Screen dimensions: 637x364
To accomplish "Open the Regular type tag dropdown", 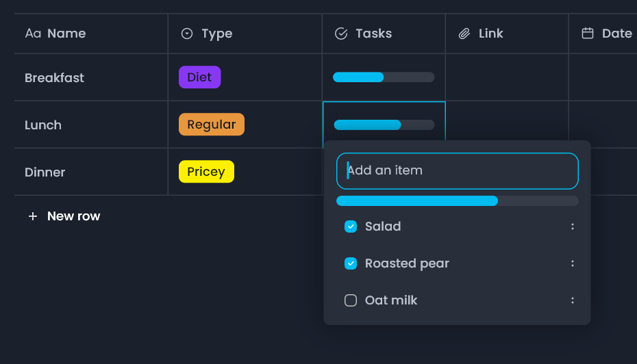I will 211,125.
